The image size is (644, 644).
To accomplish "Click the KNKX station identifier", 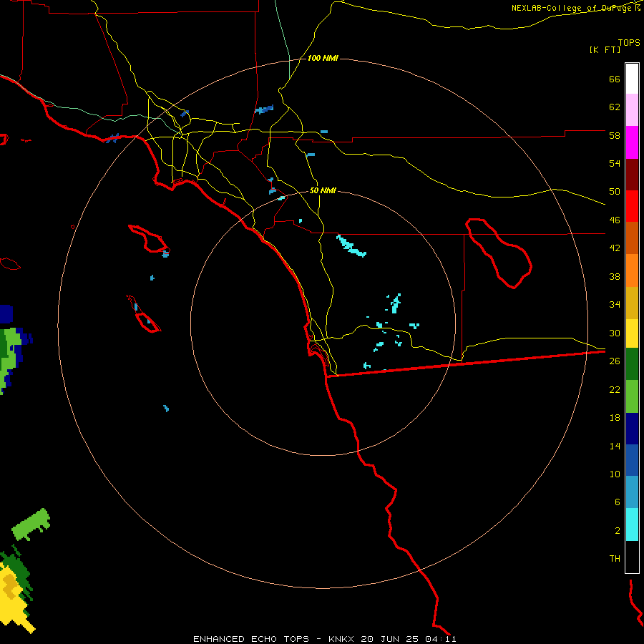I will click(341, 639).
